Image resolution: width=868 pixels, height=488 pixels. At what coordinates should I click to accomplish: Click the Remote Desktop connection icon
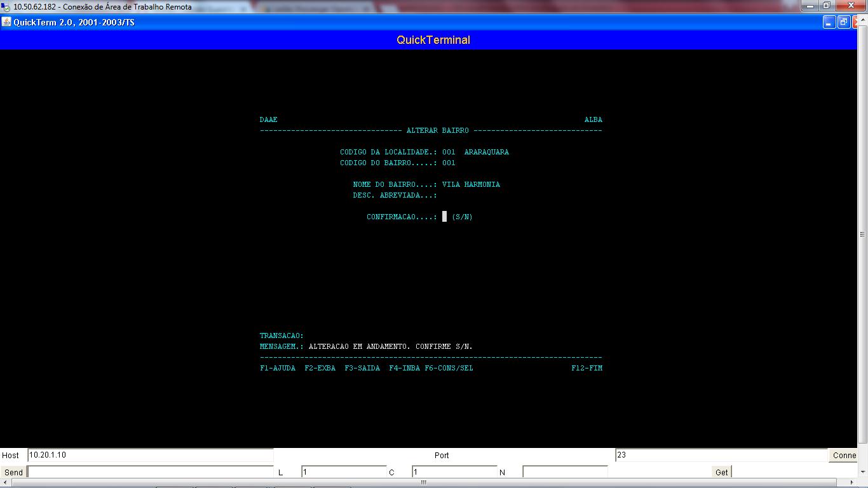click(6, 7)
